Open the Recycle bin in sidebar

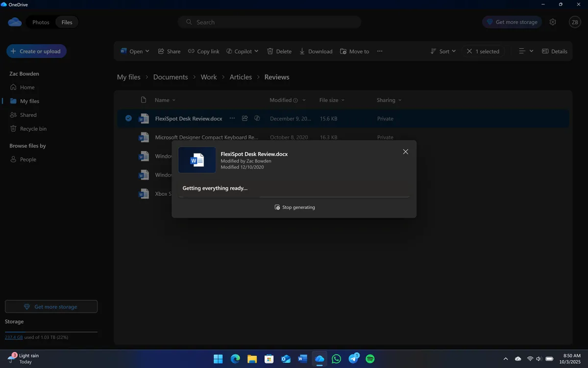tap(33, 129)
